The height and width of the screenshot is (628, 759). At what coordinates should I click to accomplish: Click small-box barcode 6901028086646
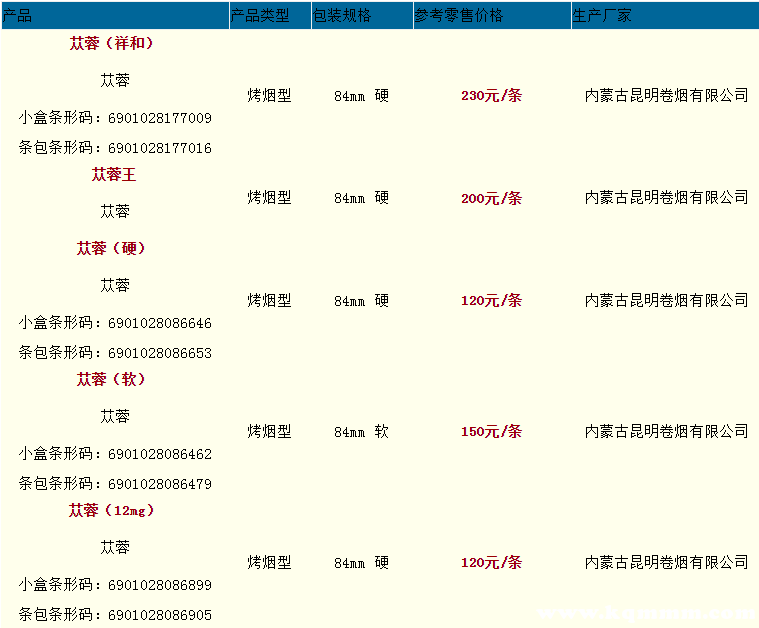tap(160, 323)
